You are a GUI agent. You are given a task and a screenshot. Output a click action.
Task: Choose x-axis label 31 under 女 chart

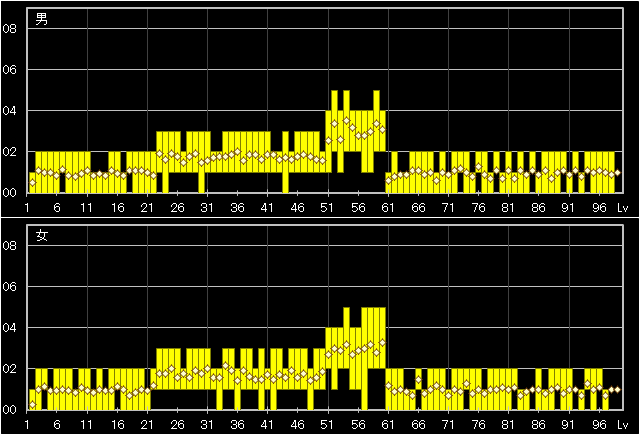[x=207, y=425]
